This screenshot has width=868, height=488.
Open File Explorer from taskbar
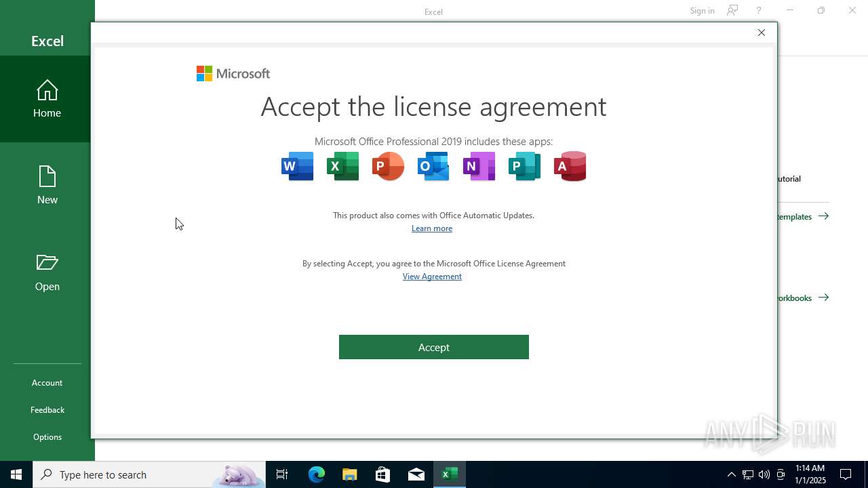tap(350, 474)
